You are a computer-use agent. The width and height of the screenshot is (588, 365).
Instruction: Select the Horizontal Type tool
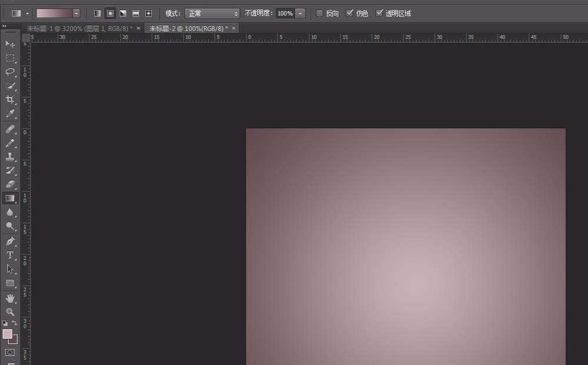click(10, 255)
